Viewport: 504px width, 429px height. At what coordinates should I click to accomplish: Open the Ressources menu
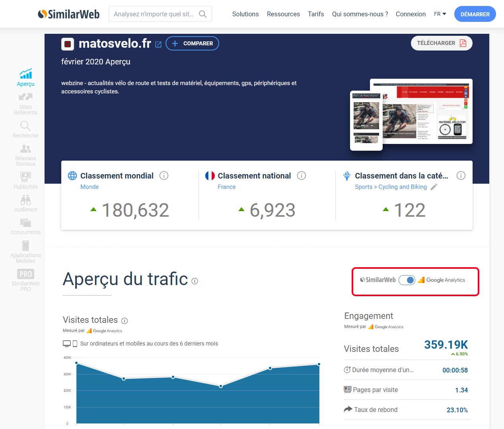coord(283,14)
